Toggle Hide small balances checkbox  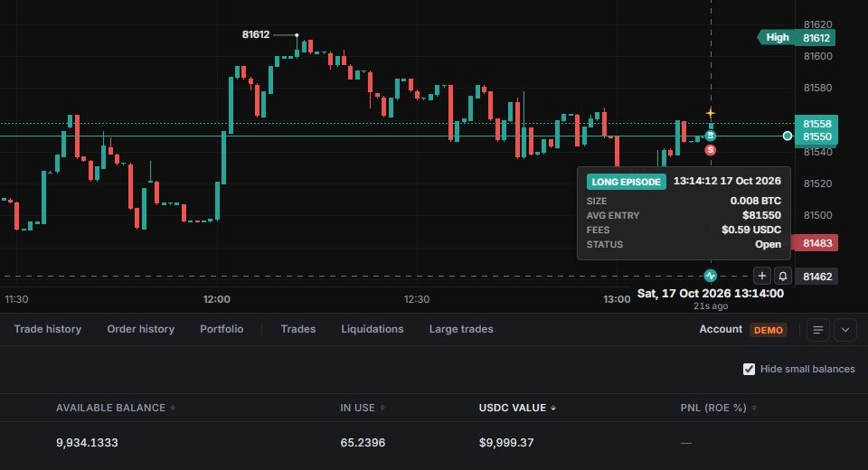(749, 370)
